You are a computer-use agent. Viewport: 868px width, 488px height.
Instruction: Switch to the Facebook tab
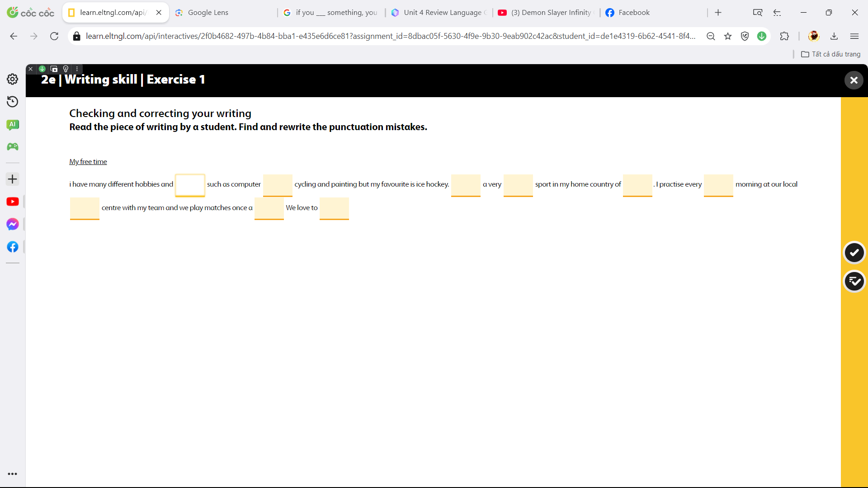coord(654,13)
